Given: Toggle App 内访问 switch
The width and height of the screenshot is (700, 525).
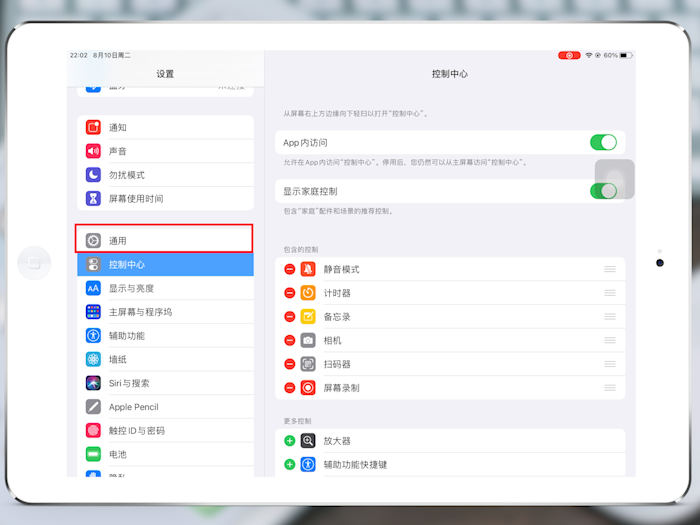Looking at the screenshot, I should (x=604, y=142).
